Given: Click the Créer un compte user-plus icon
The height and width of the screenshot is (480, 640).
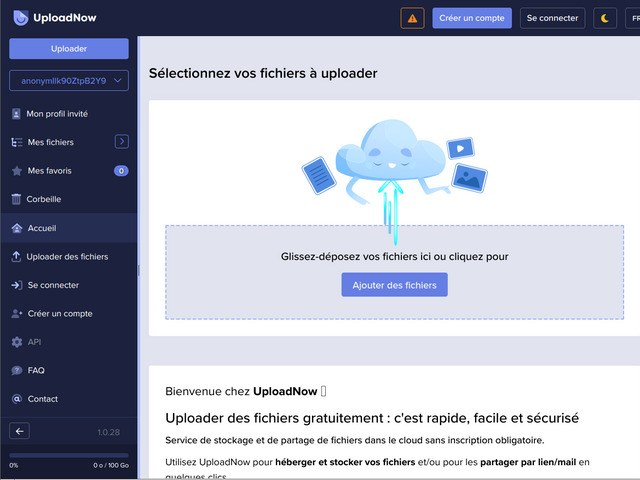Looking at the screenshot, I should pyautogui.click(x=17, y=313).
